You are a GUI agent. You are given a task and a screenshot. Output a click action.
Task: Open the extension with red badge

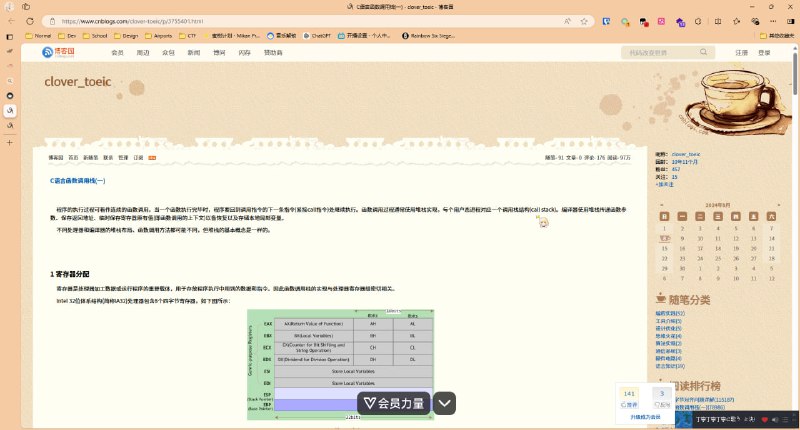pos(643,21)
